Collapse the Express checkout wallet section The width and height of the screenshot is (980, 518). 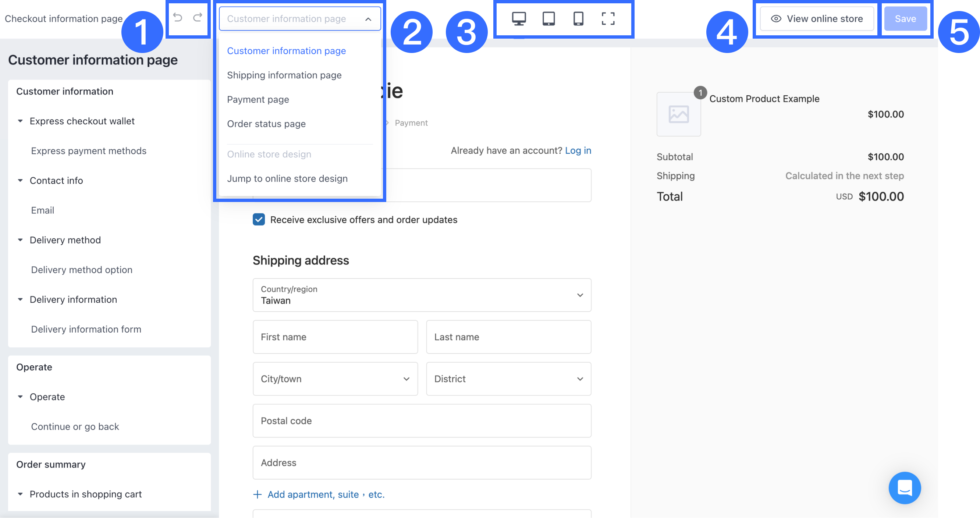click(20, 121)
